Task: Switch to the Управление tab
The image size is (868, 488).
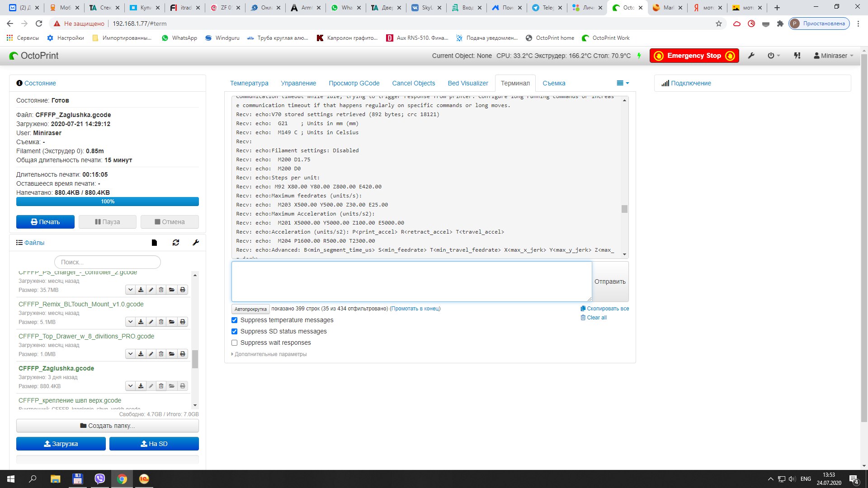Action: click(x=298, y=83)
